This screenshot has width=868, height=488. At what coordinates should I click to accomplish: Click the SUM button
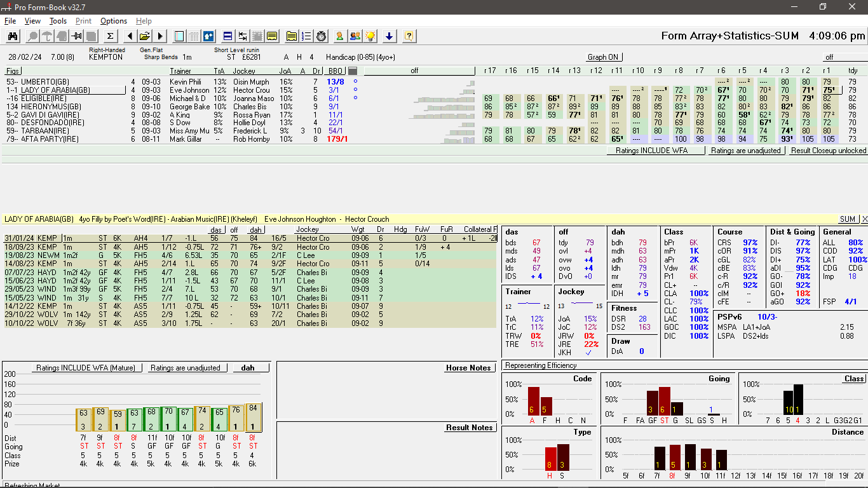click(848, 219)
